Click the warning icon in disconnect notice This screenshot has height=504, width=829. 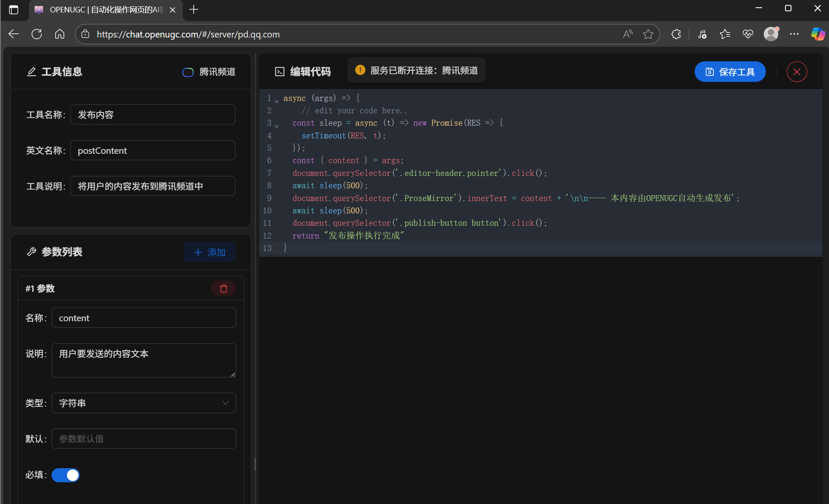(360, 70)
